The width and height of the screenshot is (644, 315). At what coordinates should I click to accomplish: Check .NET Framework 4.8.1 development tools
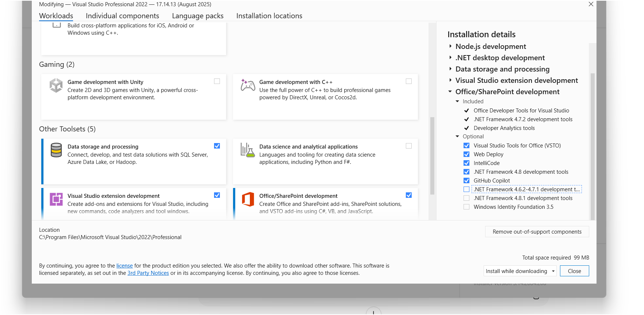click(x=466, y=198)
